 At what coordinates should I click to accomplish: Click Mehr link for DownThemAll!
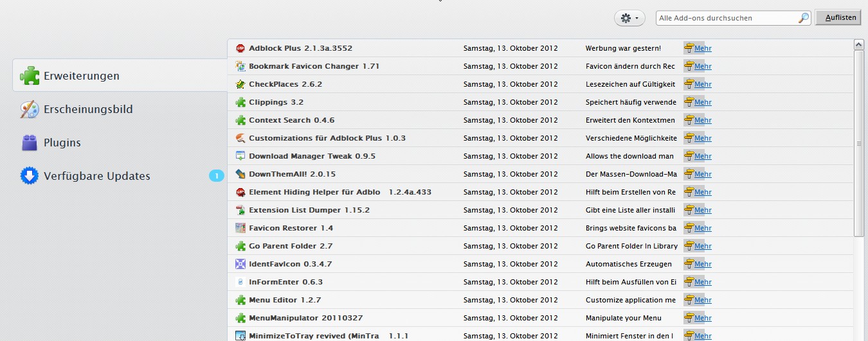703,174
